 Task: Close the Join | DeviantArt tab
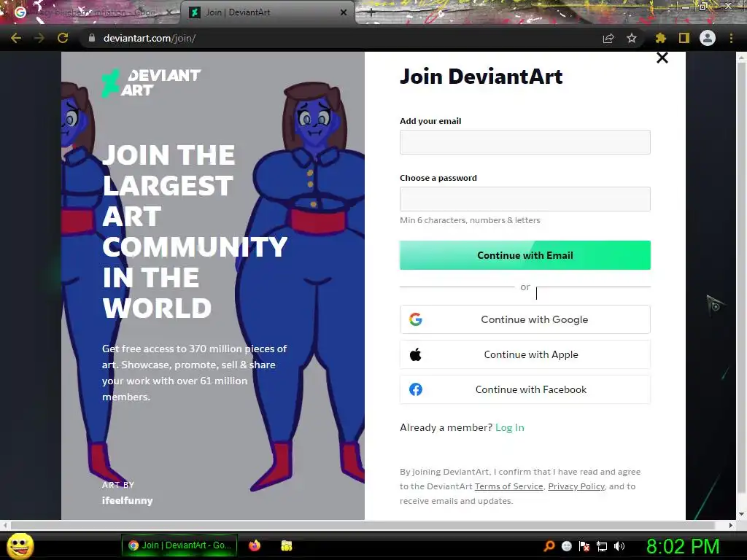[x=344, y=12]
